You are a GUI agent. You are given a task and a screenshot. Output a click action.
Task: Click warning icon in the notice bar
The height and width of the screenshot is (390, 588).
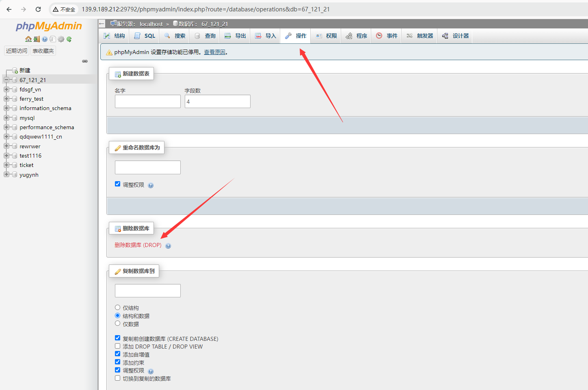point(109,52)
